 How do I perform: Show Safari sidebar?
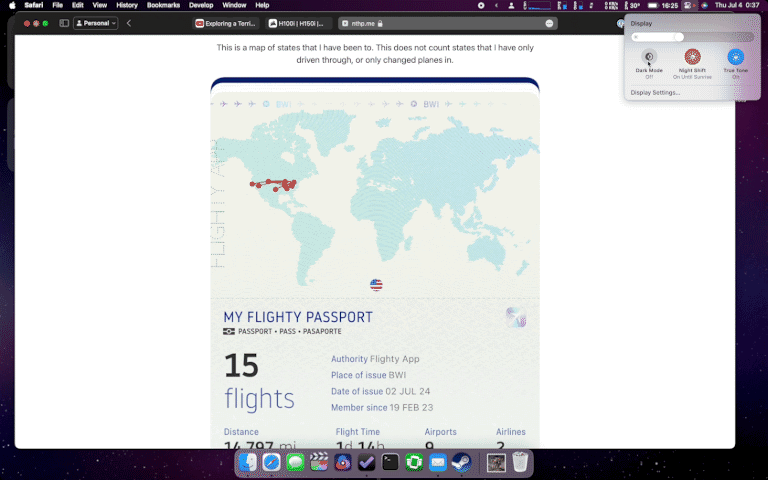63,23
